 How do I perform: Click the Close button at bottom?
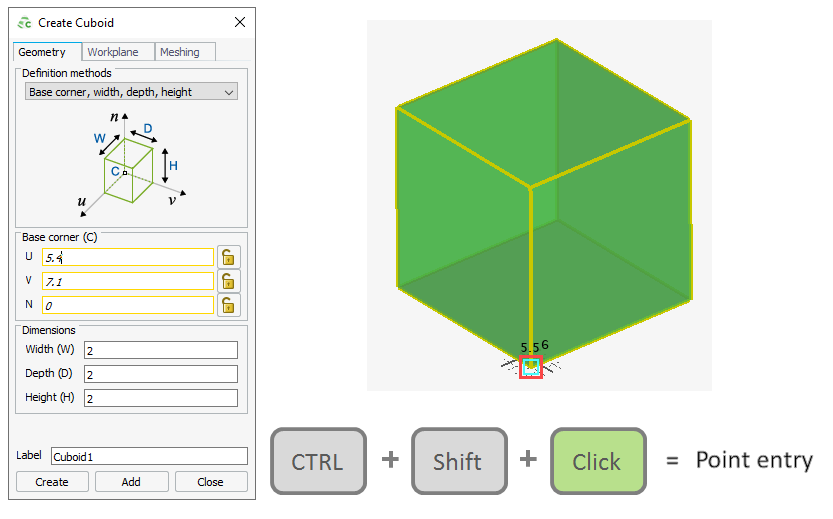tap(211, 481)
